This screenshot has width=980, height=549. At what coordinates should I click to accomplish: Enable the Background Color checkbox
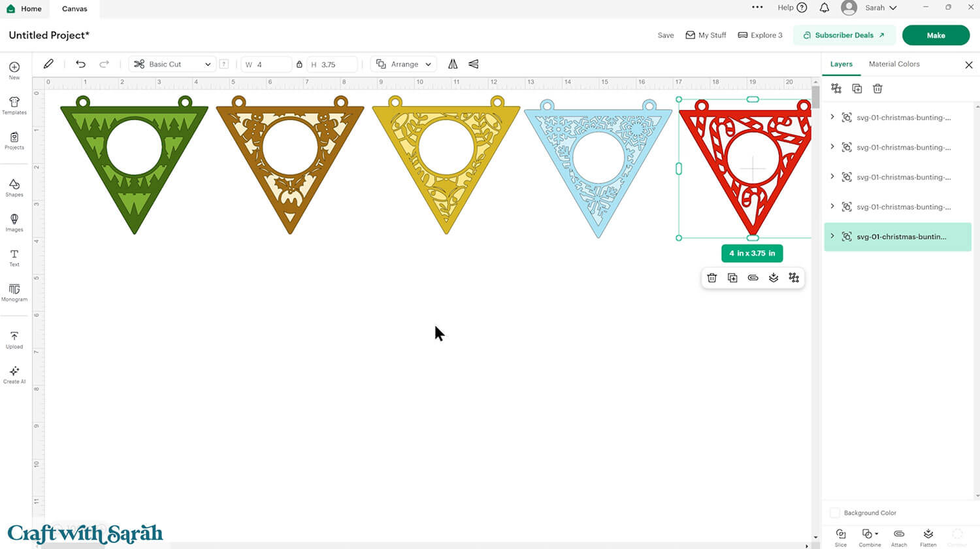coord(834,513)
